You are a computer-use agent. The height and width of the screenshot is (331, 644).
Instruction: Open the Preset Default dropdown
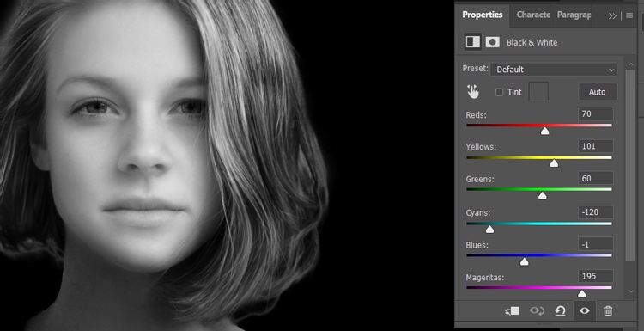[x=554, y=70]
